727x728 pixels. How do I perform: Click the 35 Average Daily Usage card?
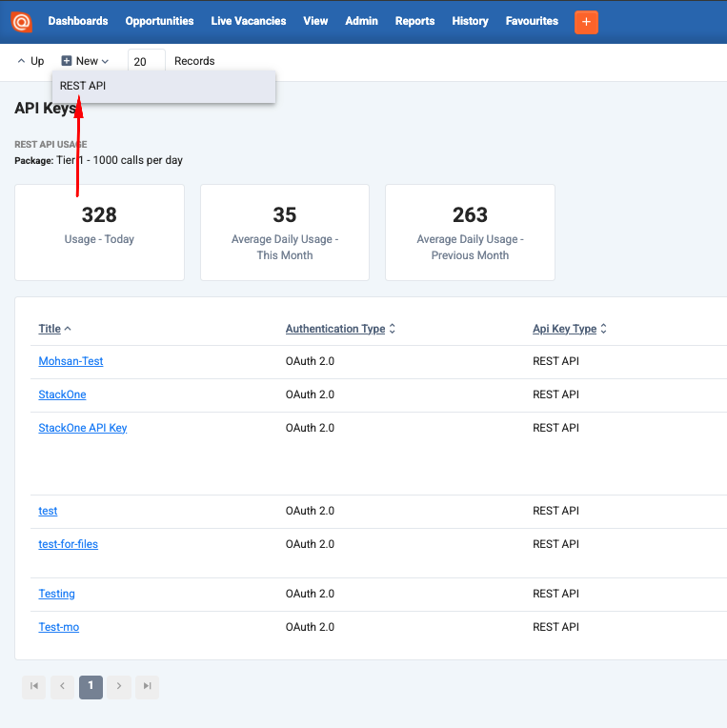click(x=285, y=233)
